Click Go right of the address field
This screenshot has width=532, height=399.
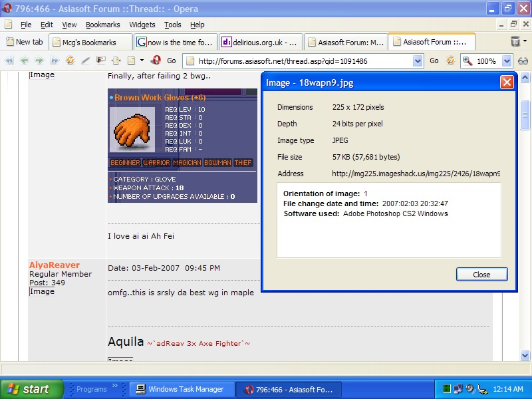(434, 61)
